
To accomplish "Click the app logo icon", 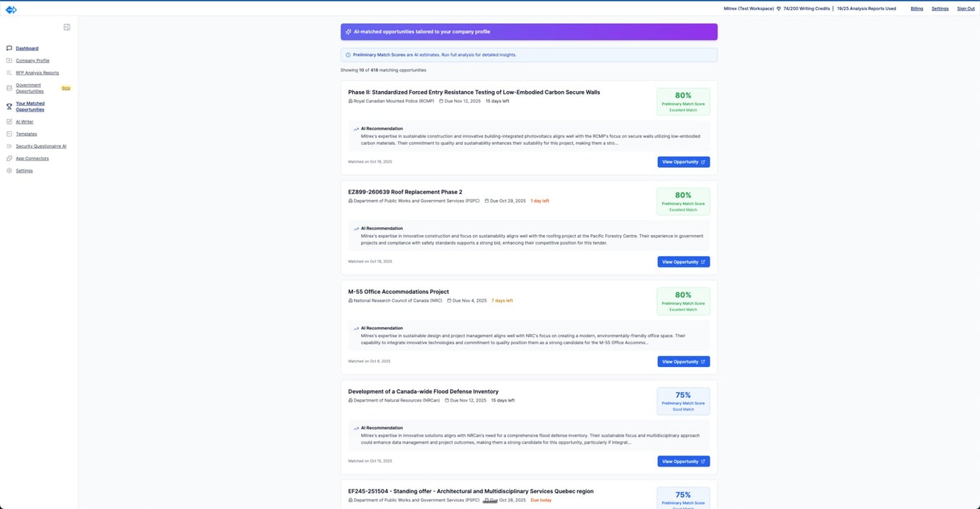I will [x=11, y=9].
